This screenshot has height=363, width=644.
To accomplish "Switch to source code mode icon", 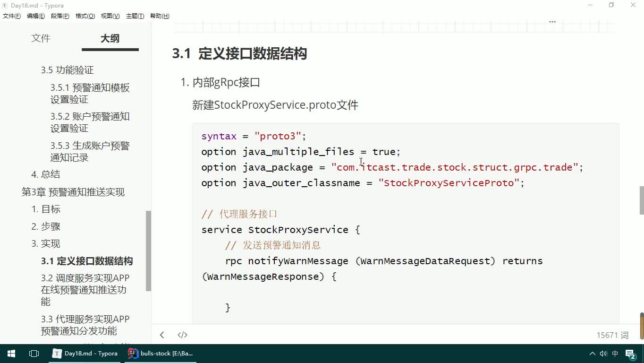I will click(x=182, y=335).
